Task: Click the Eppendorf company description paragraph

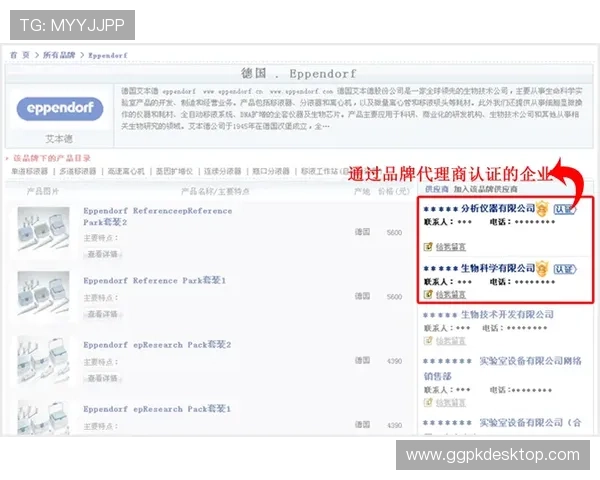Action: pos(352,109)
